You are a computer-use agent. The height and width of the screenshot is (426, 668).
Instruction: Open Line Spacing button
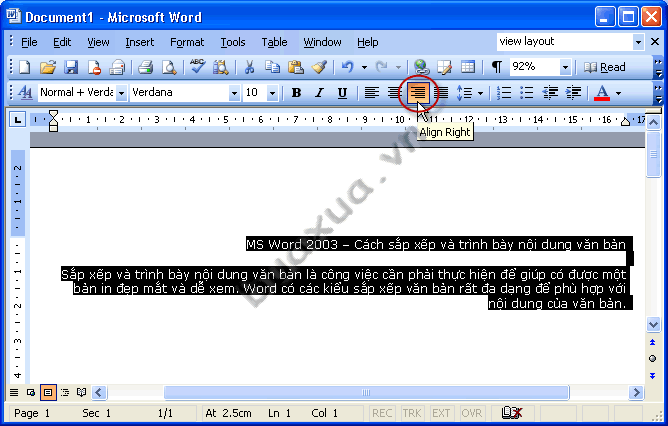pyautogui.click(x=464, y=92)
